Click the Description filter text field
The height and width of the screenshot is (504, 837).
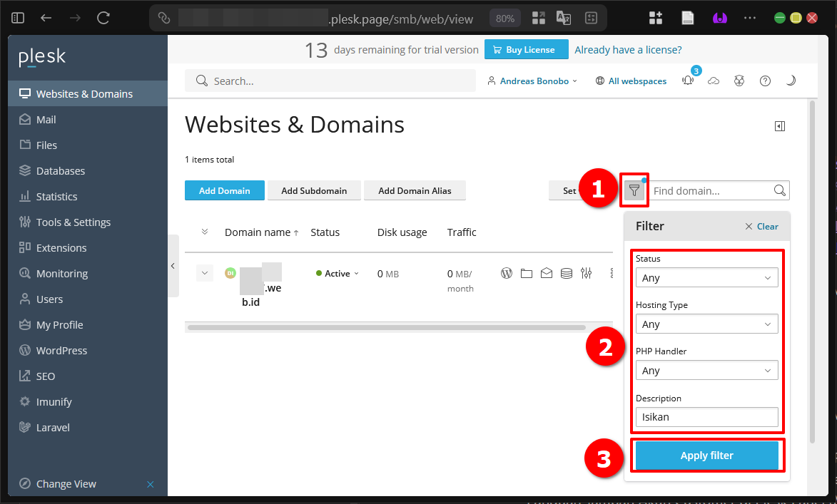click(x=706, y=417)
